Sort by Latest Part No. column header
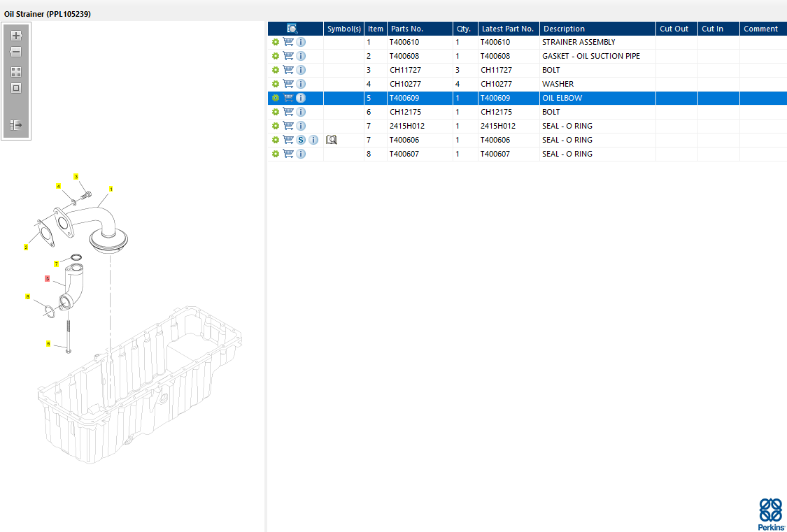Screen dimensions: 787x532 [x=509, y=29]
